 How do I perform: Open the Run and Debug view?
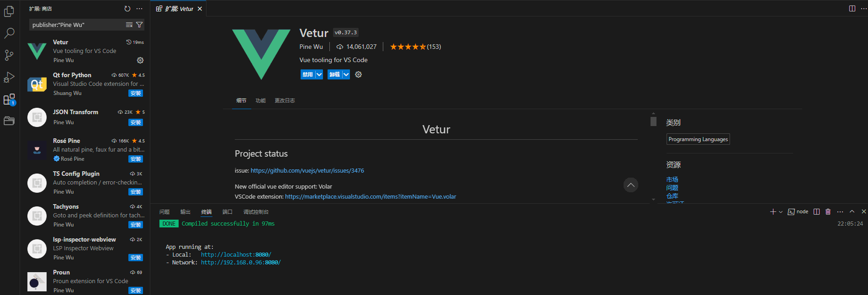[9, 77]
